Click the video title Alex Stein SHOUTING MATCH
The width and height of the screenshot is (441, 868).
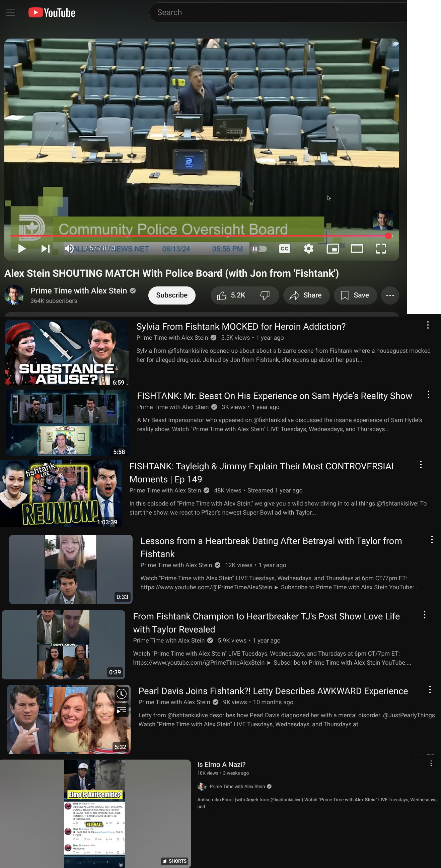171,273
